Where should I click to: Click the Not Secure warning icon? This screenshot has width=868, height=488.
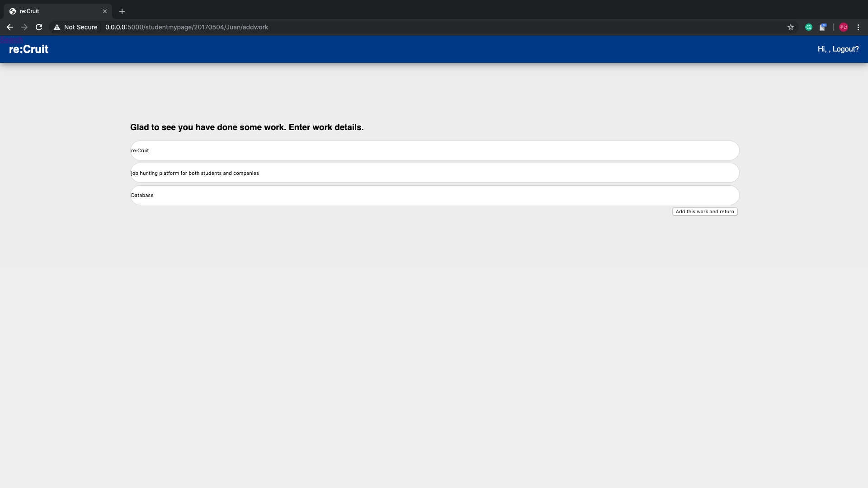tap(57, 27)
